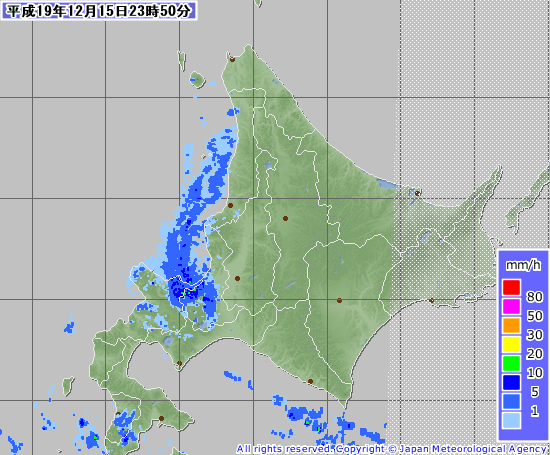Click the date and time label
550x455 pixels.
coord(99,11)
